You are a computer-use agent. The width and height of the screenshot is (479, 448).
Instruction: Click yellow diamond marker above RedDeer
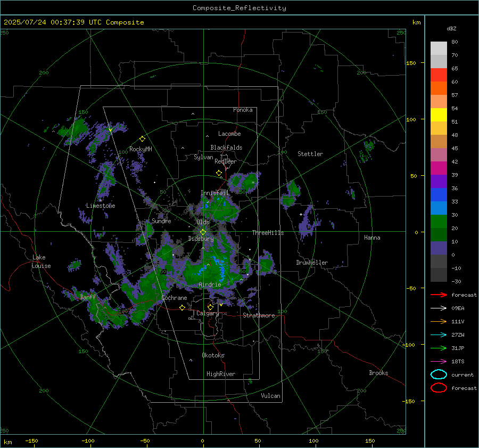[219, 173]
